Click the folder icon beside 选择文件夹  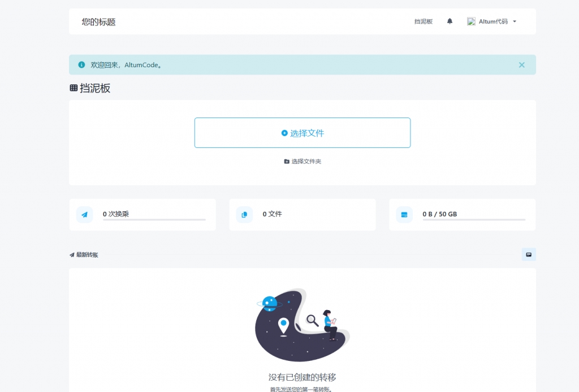coord(287,162)
